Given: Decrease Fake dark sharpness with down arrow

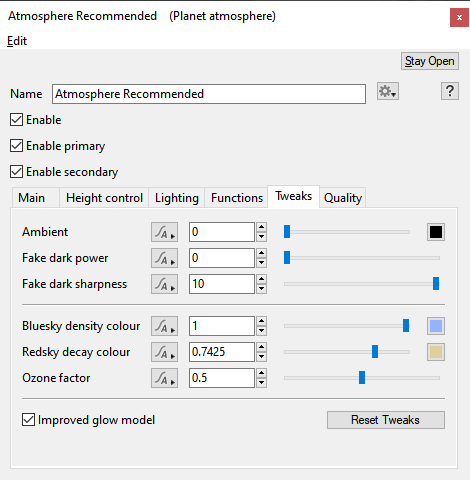Looking at the screenshot, I should coord(262,289).
